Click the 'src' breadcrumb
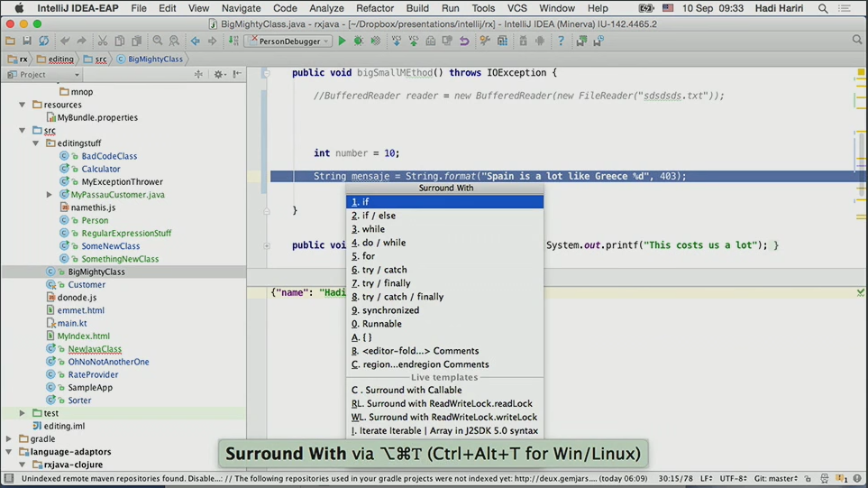The width and height of the screenshot is (868, 488). coord(96,59)
